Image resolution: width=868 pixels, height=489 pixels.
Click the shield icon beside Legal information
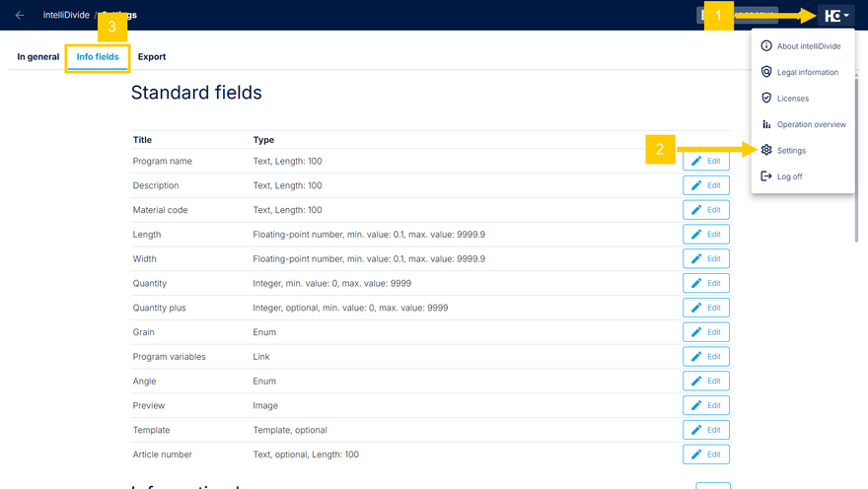point(766,72)
